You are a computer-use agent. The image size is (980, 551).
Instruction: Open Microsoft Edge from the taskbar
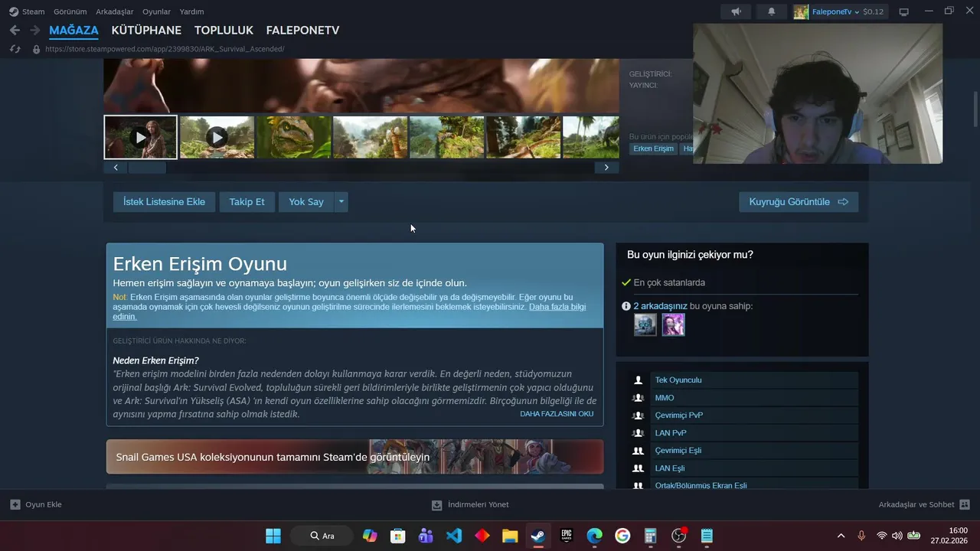pos(595,536)
